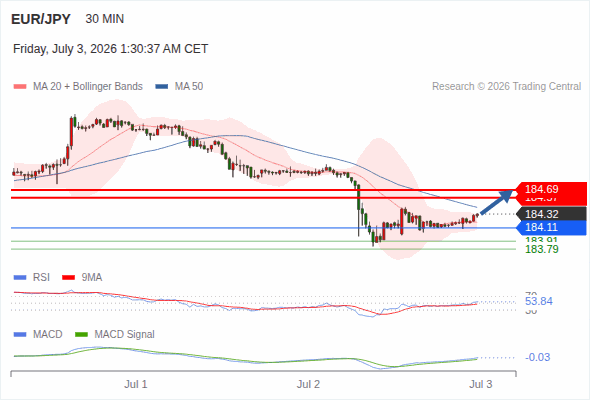Image resolution: width=590 pixels, height=400 pixels.
Task: Click the RSI legend label
Action: (41, 277)
